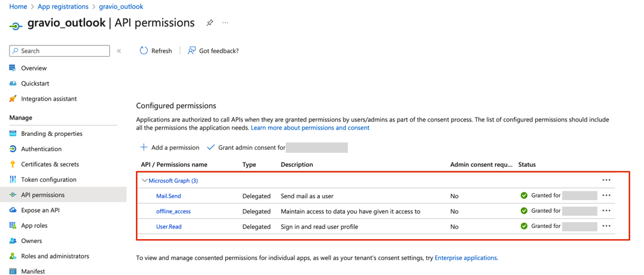Open Certificates & secrets
The image size is (644, 275).
click(50, 164)
